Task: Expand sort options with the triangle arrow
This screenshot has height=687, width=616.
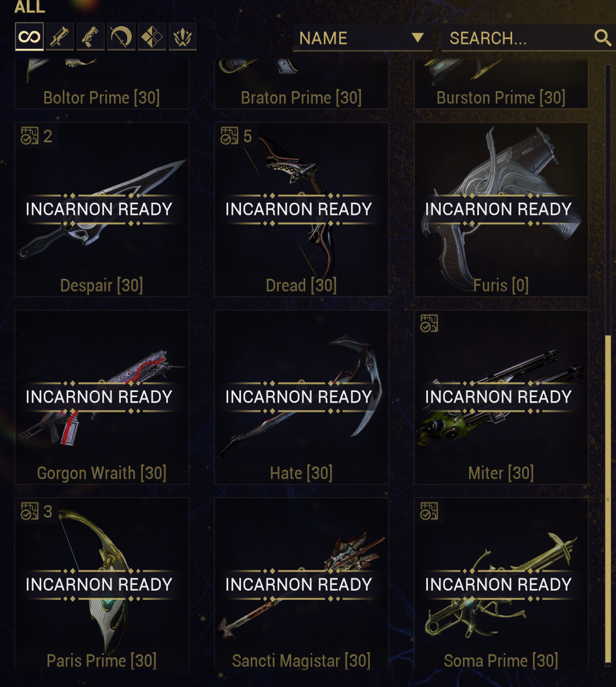Action: (x=418, y=38)
